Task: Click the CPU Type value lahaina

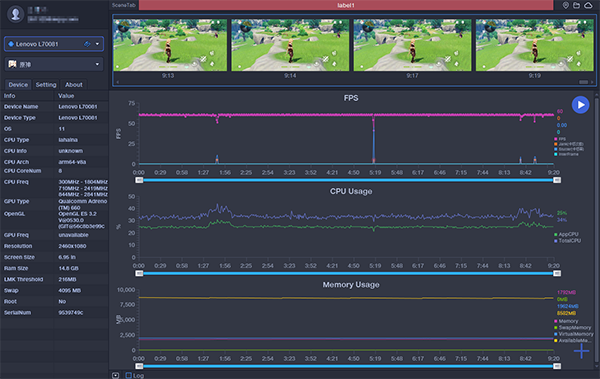Action: point(68,140)
